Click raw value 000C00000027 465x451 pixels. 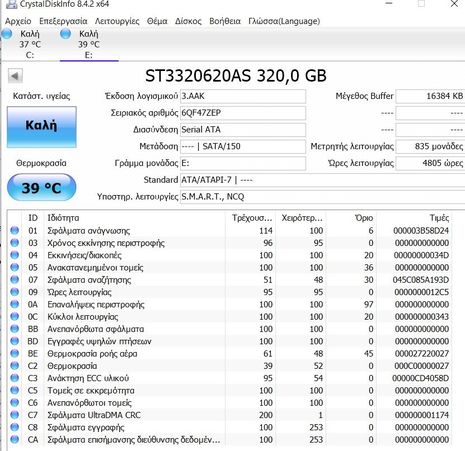coord(422,366)
